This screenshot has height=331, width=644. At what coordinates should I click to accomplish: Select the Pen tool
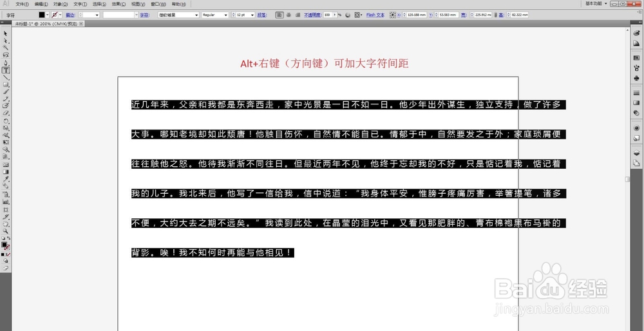[x=6, y=63]
